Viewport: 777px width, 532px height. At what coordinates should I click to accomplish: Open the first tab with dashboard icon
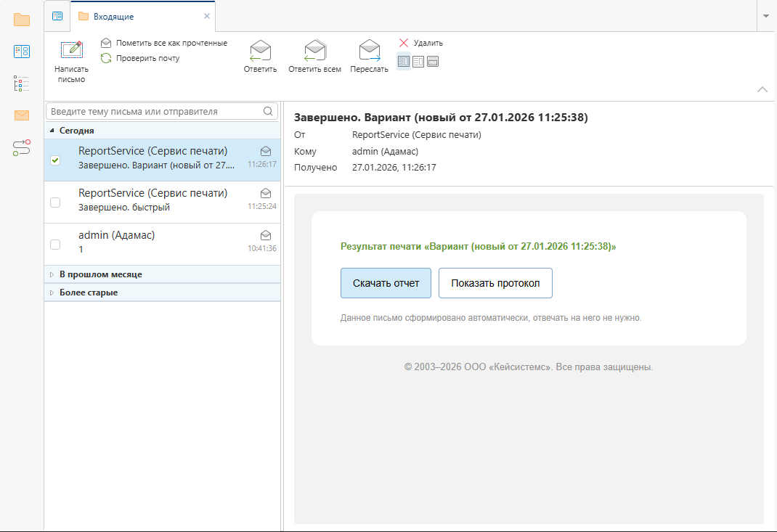[x=57, y=16]
